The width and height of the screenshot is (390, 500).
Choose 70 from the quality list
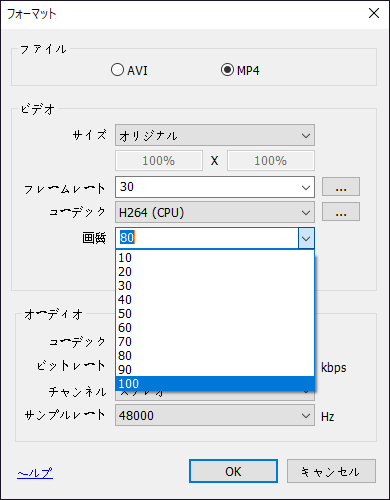tap(215, 342)
